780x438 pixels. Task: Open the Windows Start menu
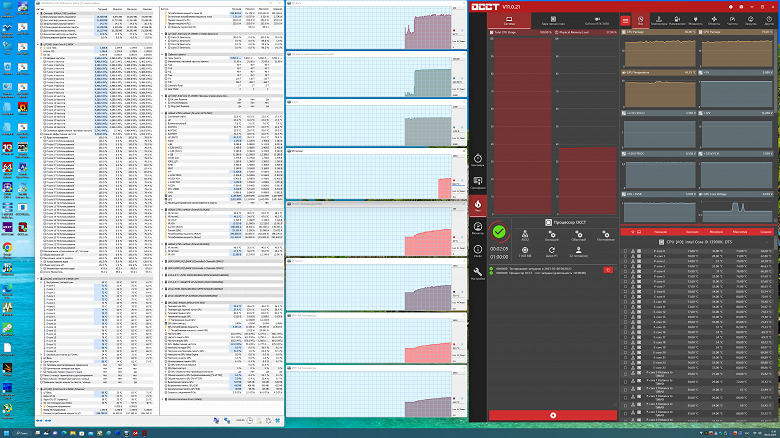coord(6,434)
